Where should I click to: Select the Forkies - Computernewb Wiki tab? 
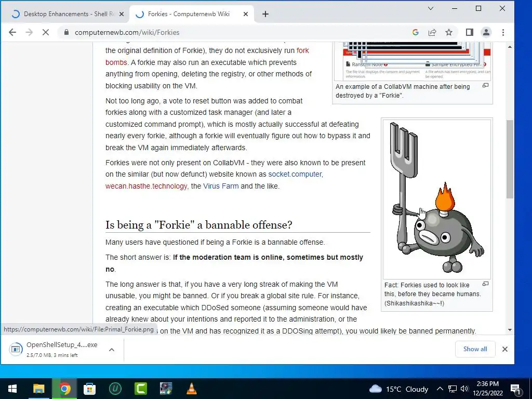click(x=192, y=14)
